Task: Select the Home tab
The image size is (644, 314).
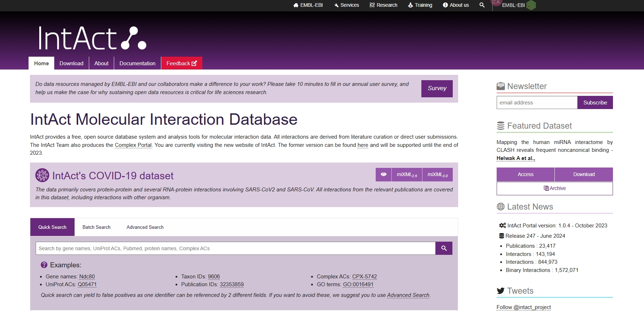Action: [41, 63]
